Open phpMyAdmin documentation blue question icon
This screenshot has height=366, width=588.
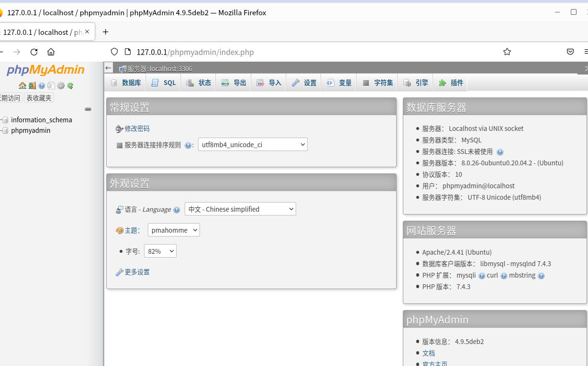click(42, 86)
